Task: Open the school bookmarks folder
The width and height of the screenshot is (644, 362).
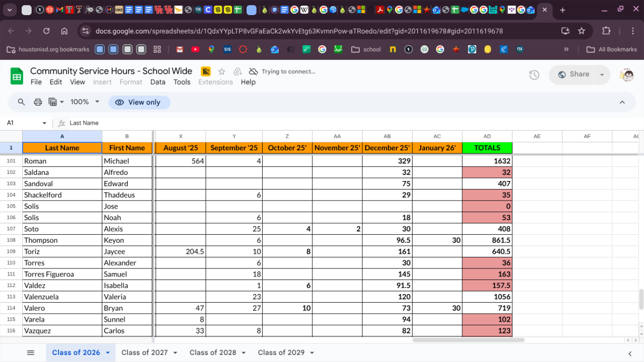Action: 366,49
